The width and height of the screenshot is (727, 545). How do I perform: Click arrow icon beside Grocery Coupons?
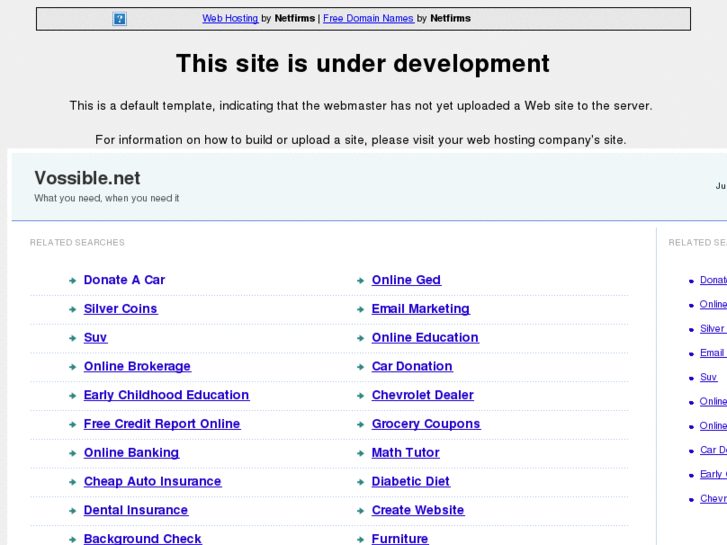point(360,424)
